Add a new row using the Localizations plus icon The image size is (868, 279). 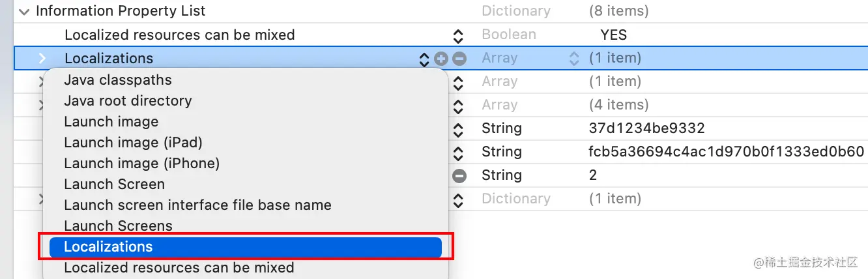click(441, 59)
